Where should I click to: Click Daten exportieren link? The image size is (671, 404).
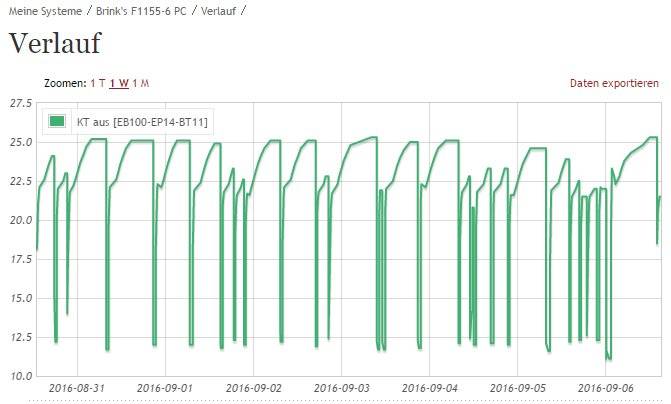pos(614,83)
